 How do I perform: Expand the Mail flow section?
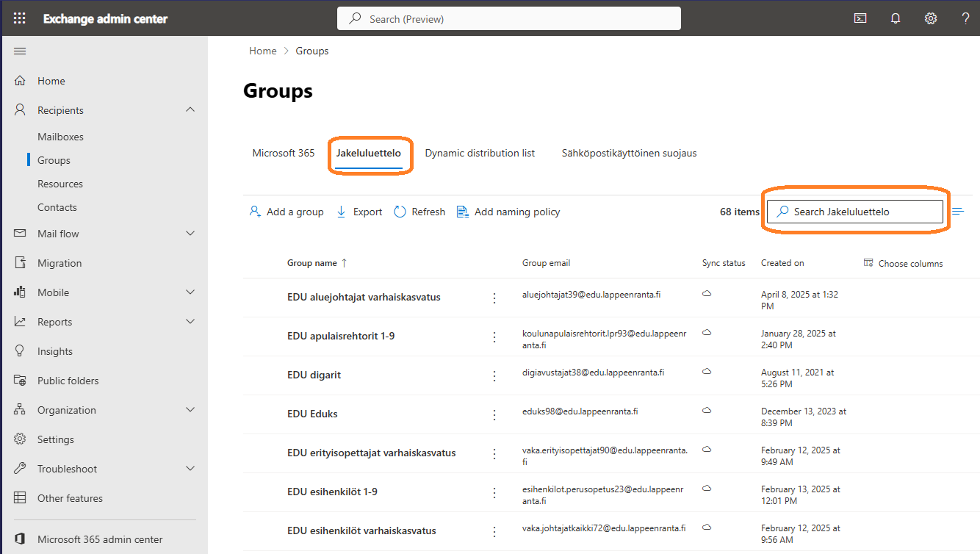(190, 234)
